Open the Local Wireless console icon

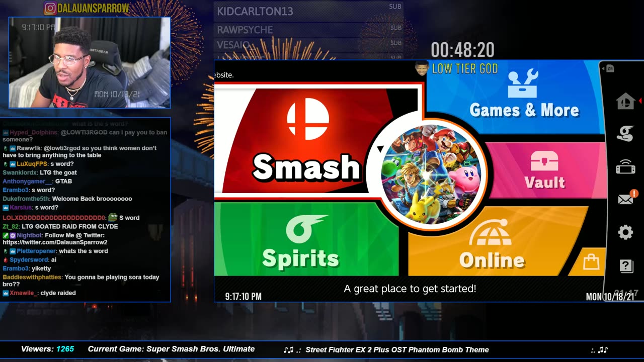click(x=625, y=167)
